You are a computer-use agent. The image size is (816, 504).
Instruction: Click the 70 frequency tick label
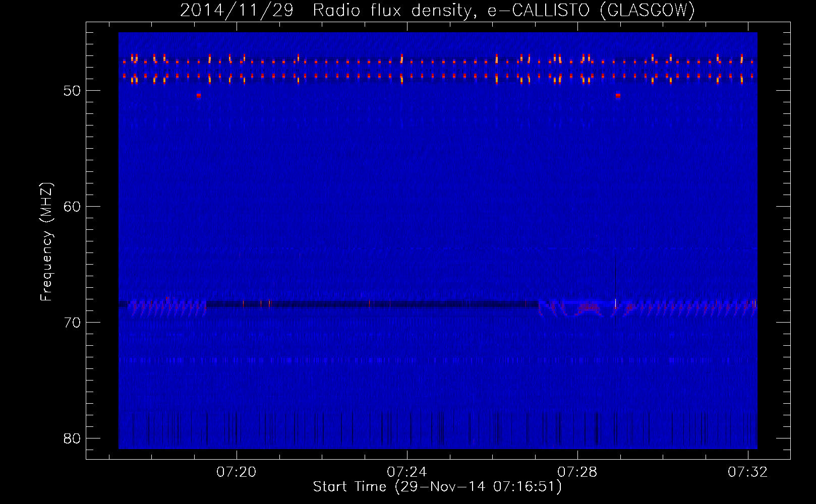click(72, 323)
